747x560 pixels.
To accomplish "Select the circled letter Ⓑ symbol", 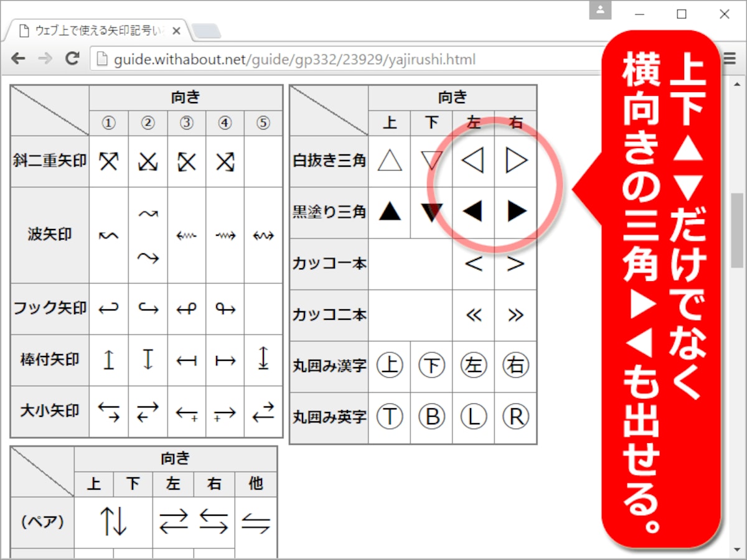I will (431, 417).
